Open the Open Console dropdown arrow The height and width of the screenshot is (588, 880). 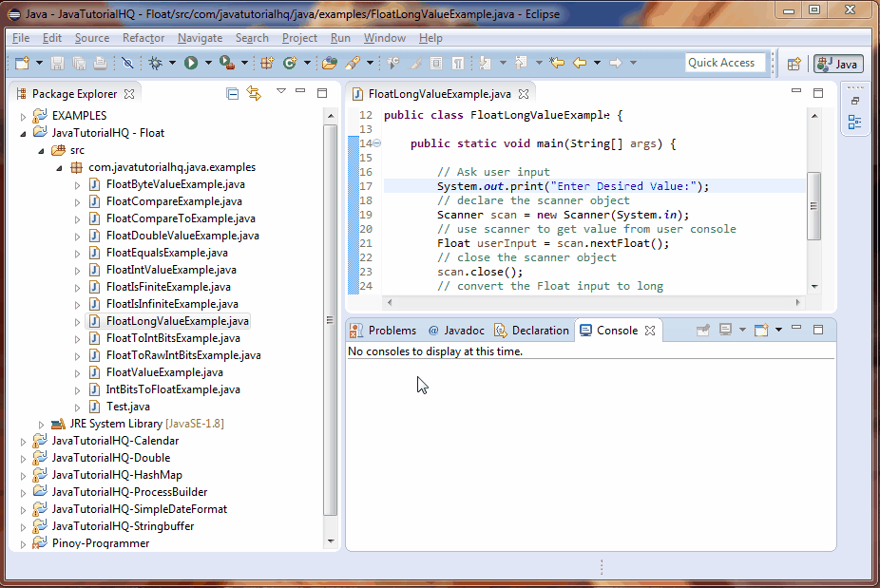tap(778, 330)
